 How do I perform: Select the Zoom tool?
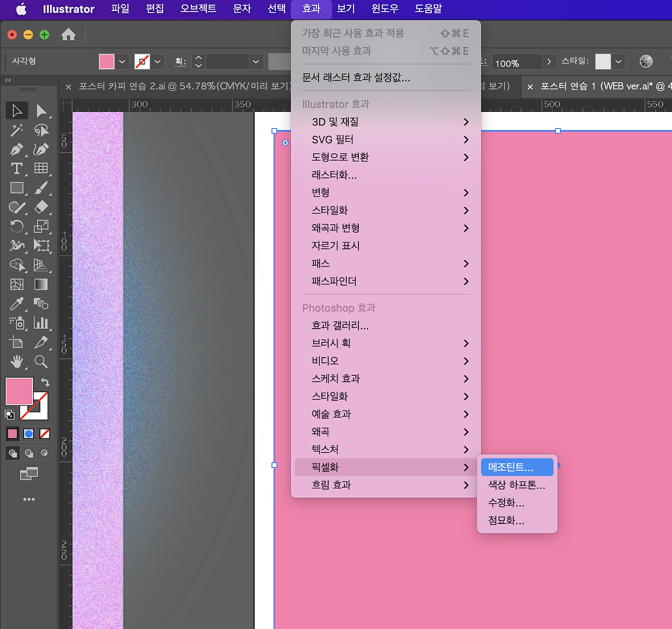41,361
